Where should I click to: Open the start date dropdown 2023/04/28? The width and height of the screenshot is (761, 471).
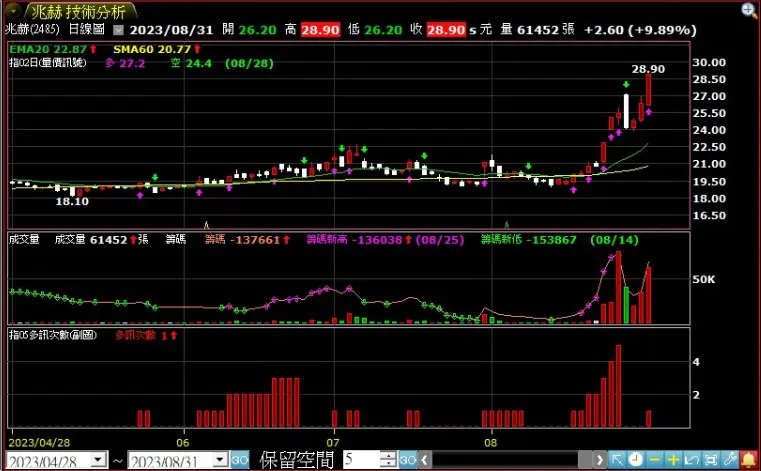pyautogui.click(x=99, y=460)
